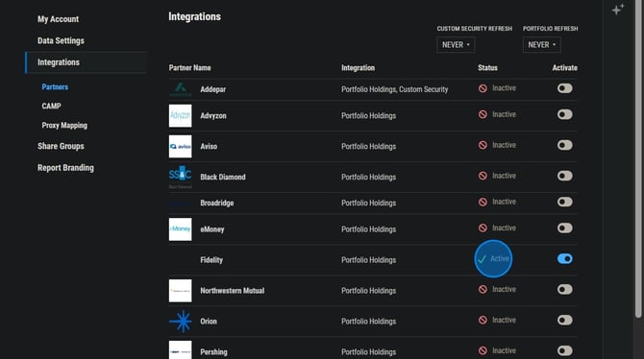The height and width of the screenshot is (359, 644).
Task: Click the inactive status icon for eMoney
Action: coord(483,228)
